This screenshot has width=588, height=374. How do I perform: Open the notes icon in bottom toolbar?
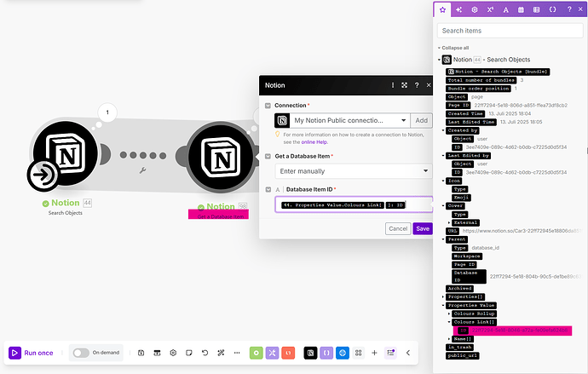189,353
